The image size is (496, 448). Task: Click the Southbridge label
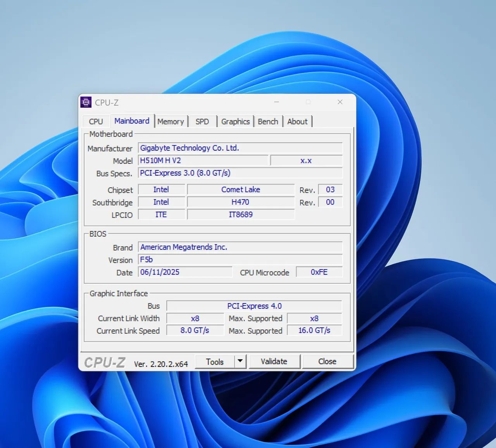point(112,203)
